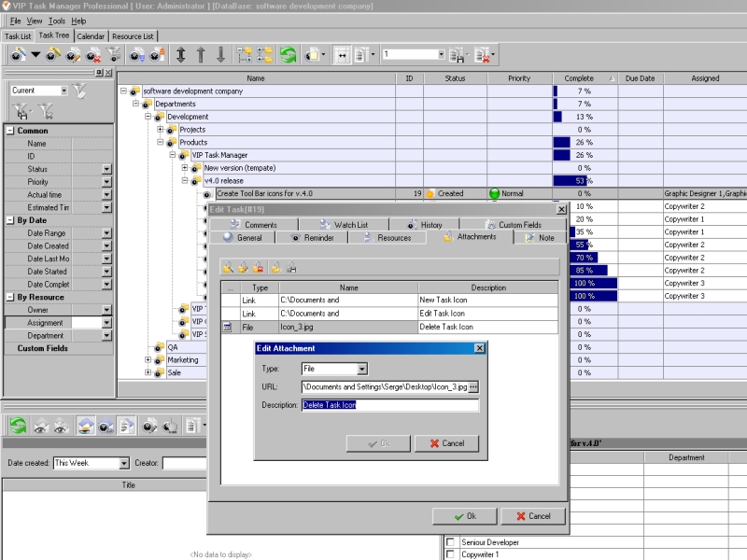Click the green Refresh icon in main toolbar
This screenshot has width=747, height=560.
[x=288, y=55]
